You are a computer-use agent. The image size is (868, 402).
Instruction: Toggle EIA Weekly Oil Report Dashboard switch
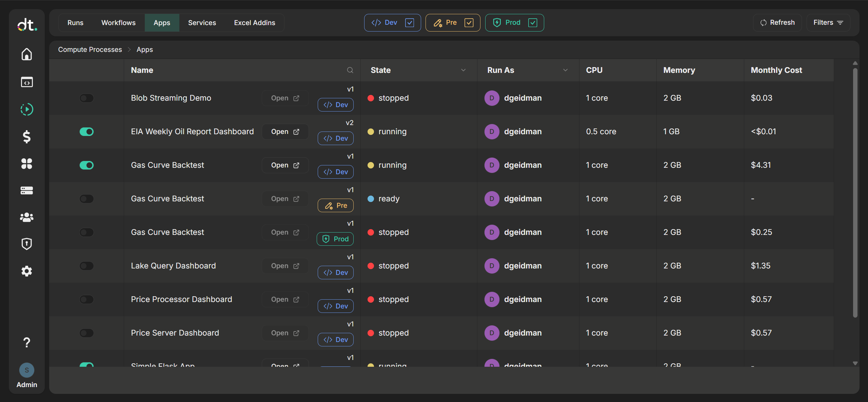click(86, 132)
